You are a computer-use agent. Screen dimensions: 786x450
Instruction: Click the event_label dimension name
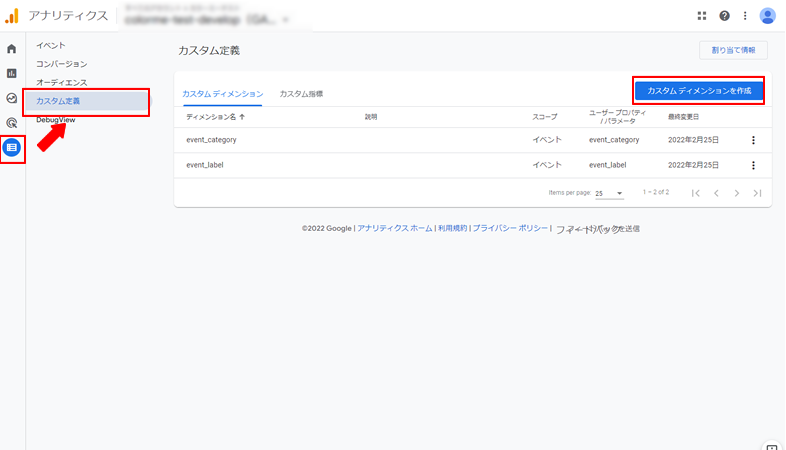pos(205,165)
